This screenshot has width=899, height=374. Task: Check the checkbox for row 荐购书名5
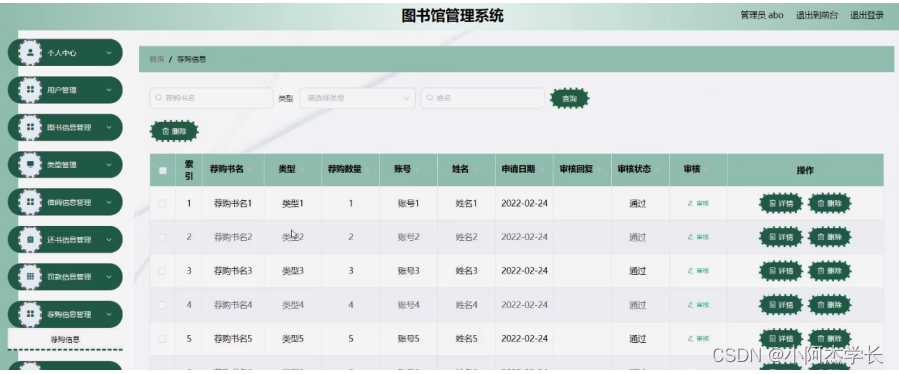[162, 338]
